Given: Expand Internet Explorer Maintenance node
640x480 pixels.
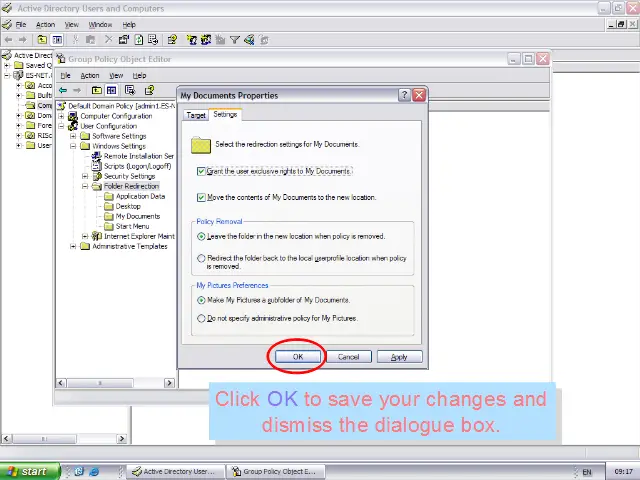Looking at the screenshot, I should [x=85, y=236].
